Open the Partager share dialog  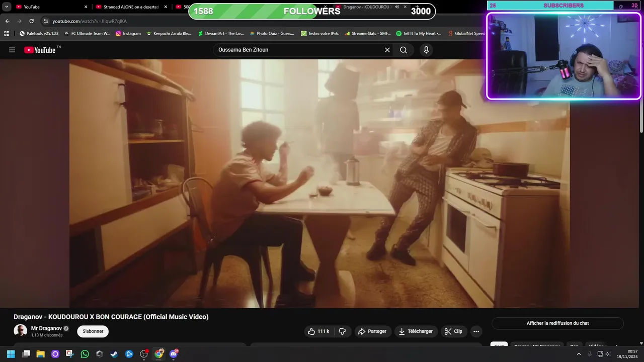pos(372,331)
